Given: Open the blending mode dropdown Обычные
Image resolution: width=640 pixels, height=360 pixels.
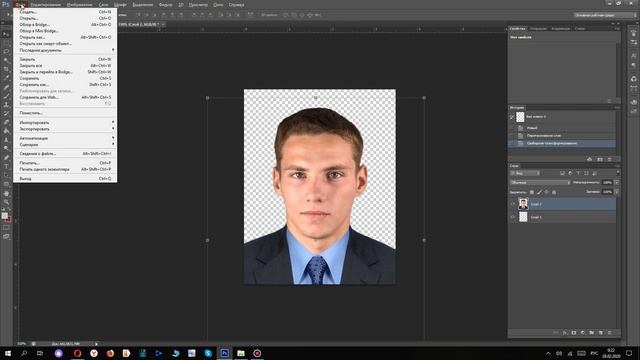Looking at the screenshot, I should tap(540, 182).
